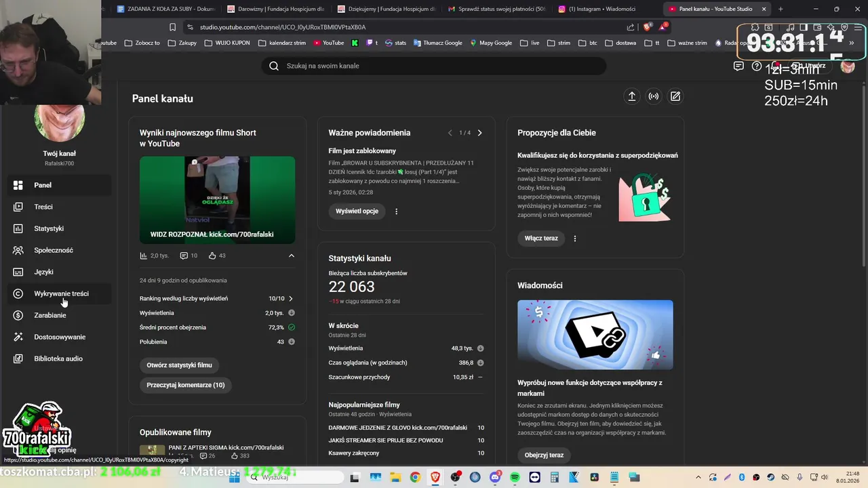Open Wiadomości promo image thumbnail

595,335
